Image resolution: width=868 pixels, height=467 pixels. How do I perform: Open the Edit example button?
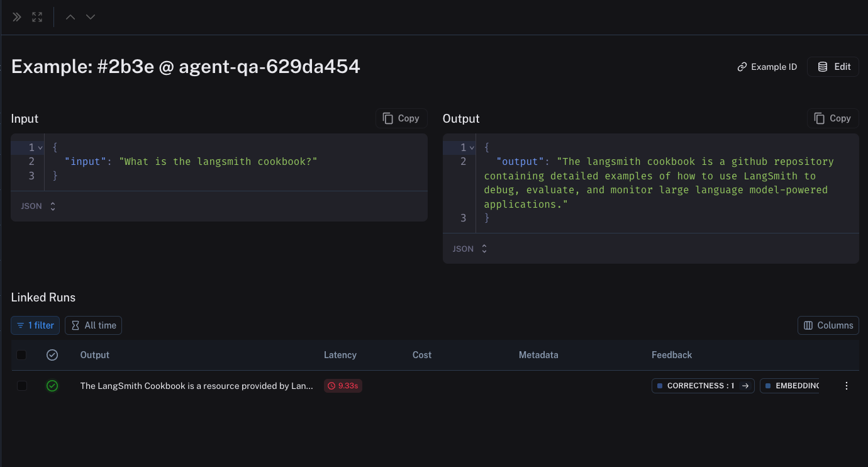pos(833,67)
